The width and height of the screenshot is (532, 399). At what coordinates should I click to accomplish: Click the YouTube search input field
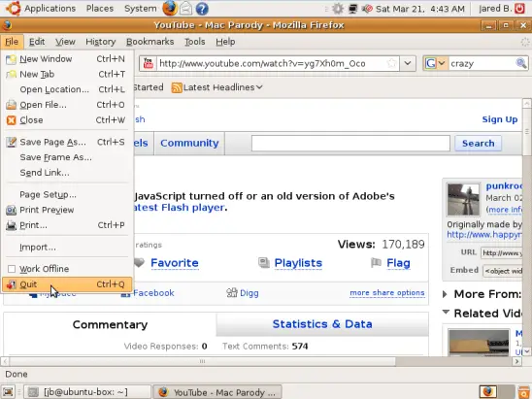click(350, 143)
